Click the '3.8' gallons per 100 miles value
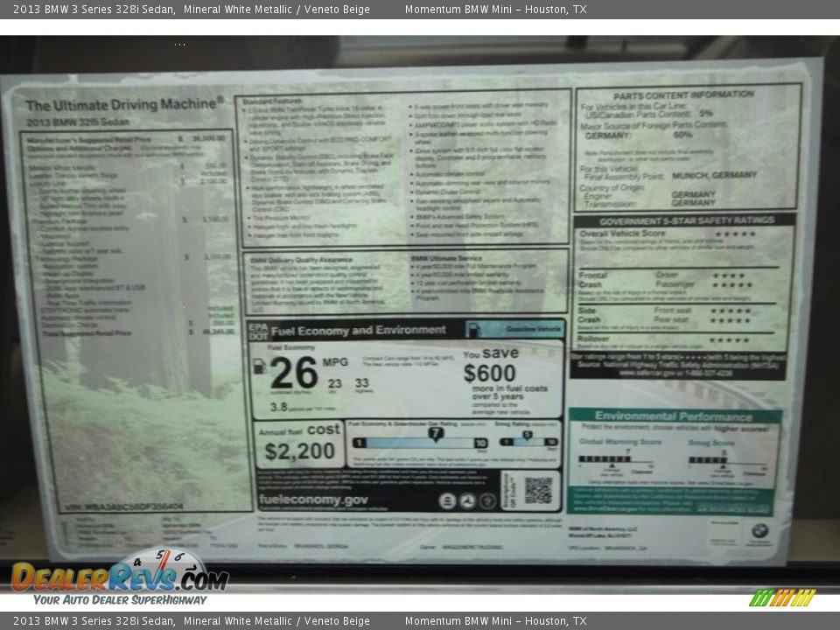 278,407
